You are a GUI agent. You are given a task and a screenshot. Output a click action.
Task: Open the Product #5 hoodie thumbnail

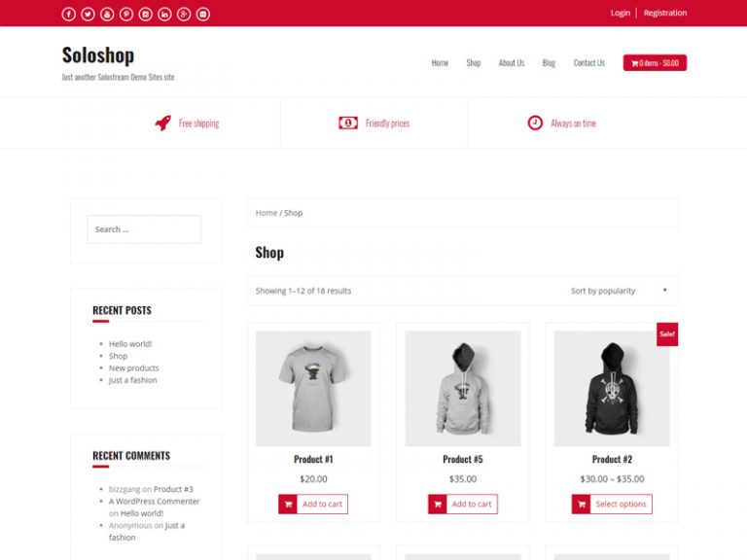(x=463, y=389)
